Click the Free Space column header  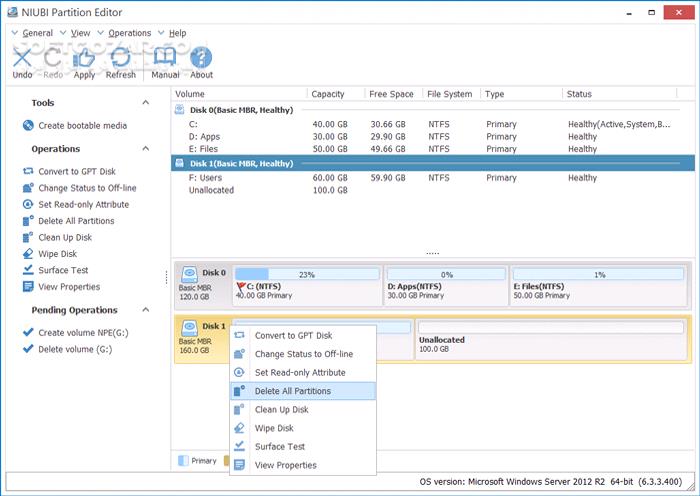click(x=391, y=94)
